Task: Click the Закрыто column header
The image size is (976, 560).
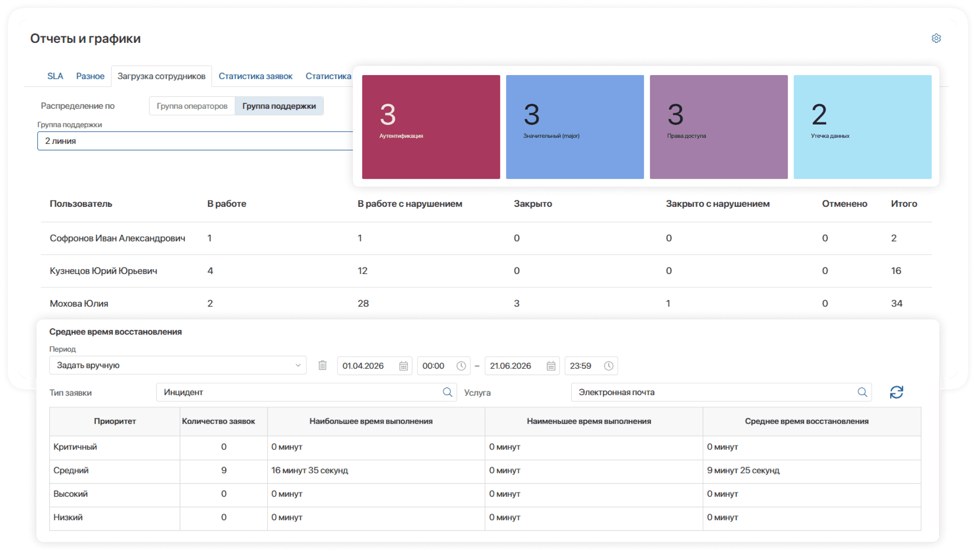Action: (x=533, y=204)
